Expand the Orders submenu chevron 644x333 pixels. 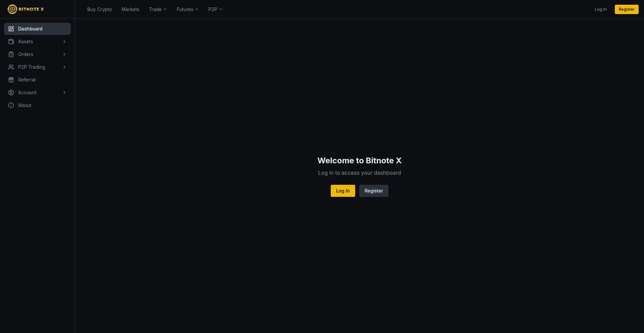coord(64,54)
